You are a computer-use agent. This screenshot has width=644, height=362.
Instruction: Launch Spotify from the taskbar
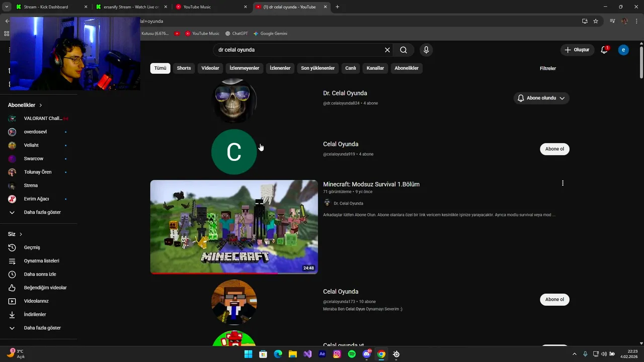[x=352, y=354]
